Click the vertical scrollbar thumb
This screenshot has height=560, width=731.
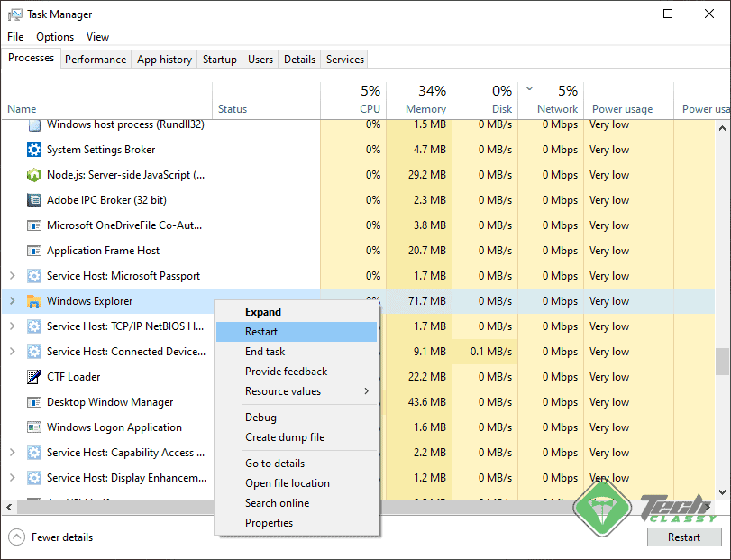[721, 361]
